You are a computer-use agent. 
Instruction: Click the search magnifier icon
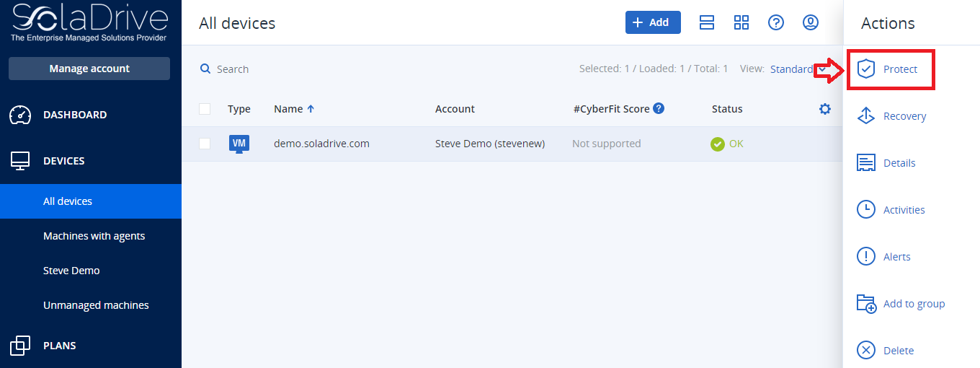205,69
